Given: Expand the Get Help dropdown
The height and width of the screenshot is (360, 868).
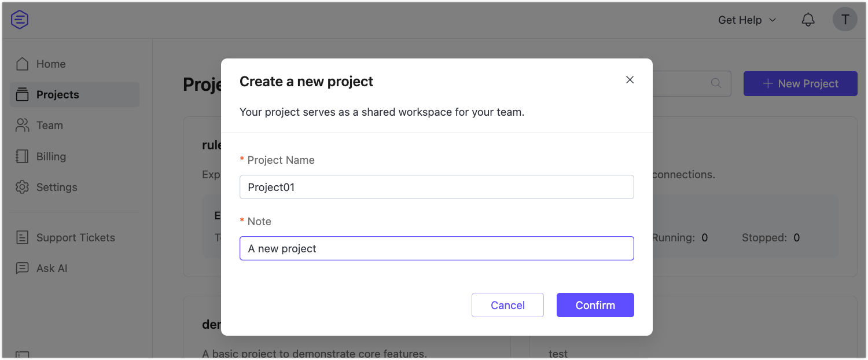Looking at the screenshot, I should tap(746, 19).
